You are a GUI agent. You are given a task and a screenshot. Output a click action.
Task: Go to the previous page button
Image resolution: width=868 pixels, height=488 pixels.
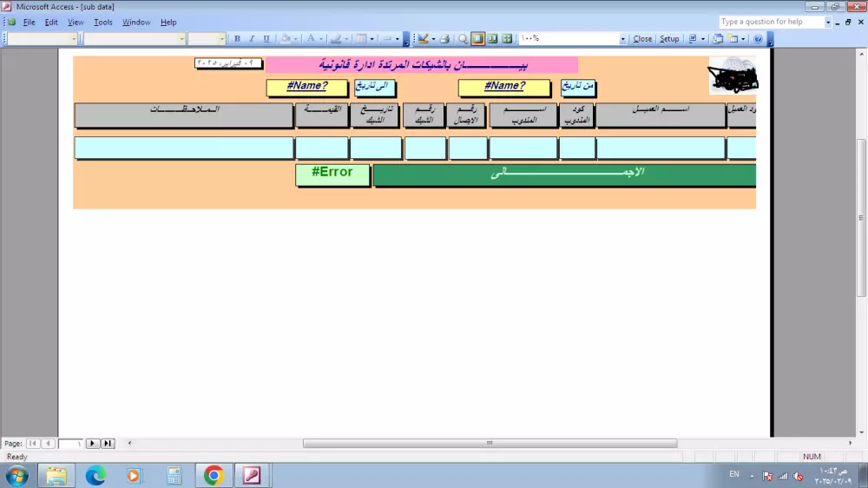click(x=48, y=443)
